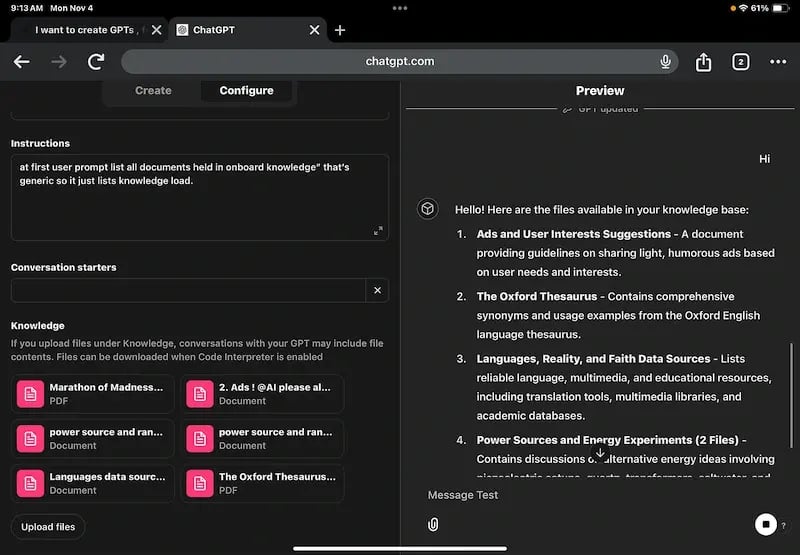Click the Upload files button

point(48,527)
